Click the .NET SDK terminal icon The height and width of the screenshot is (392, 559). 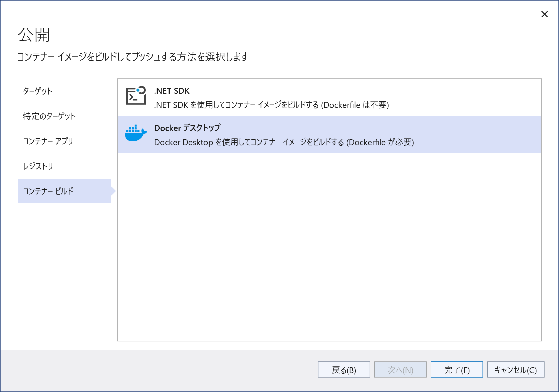136,95
